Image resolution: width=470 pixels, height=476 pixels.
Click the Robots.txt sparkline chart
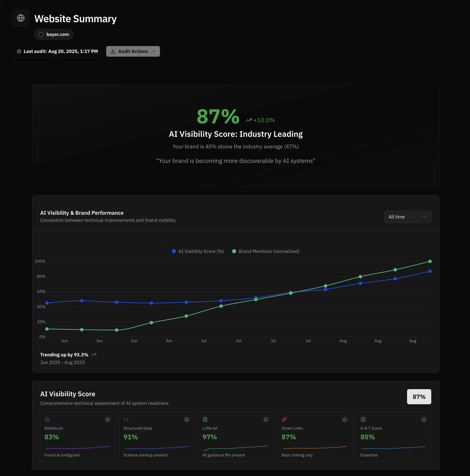(78, 447)
